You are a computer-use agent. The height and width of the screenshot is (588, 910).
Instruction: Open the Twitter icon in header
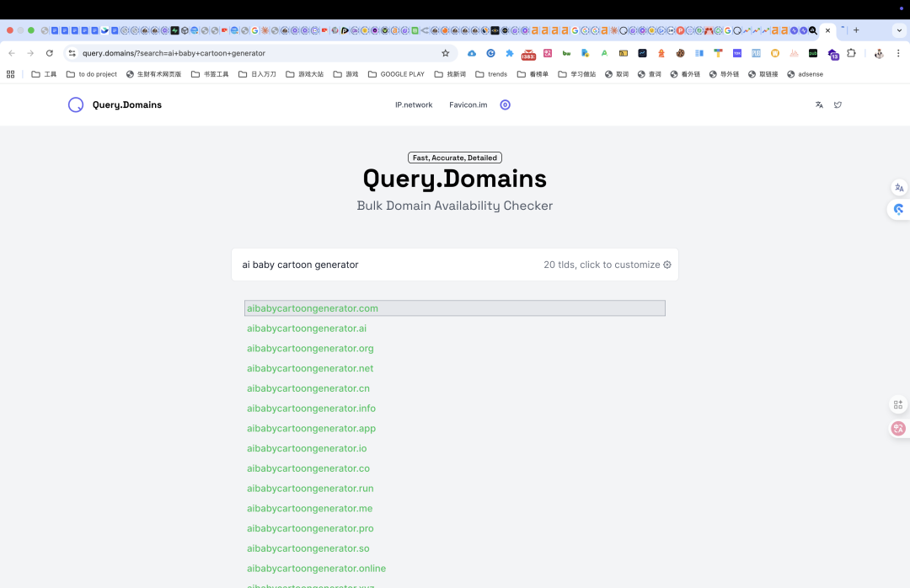point(838,104)
